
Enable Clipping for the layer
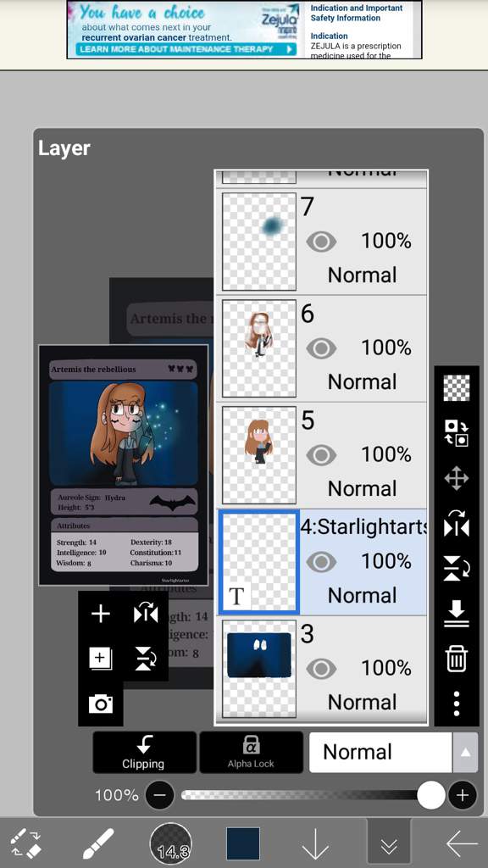144,753
